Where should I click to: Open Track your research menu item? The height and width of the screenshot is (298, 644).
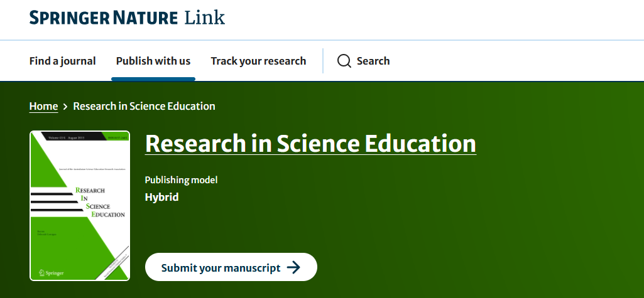point(258,61)
